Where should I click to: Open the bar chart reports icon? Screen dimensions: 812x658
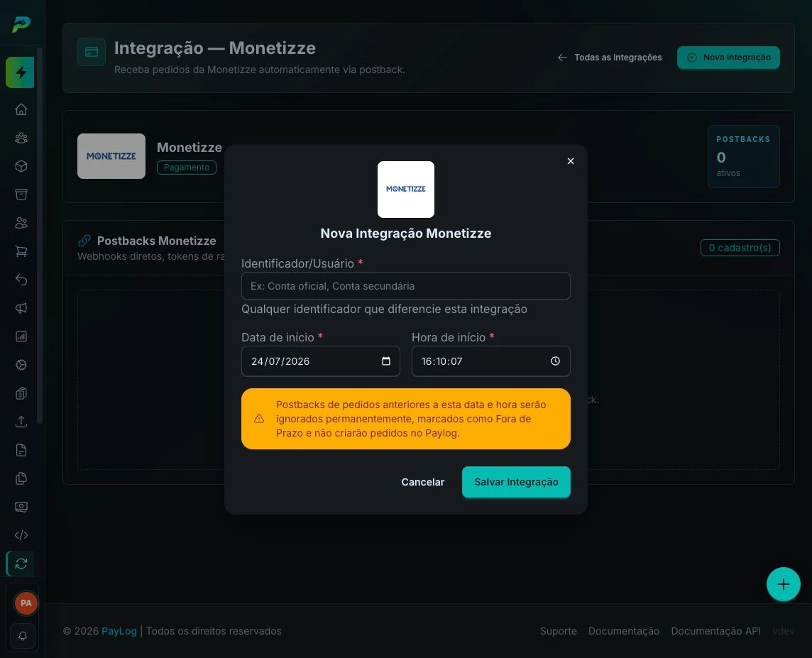(21, 336)
